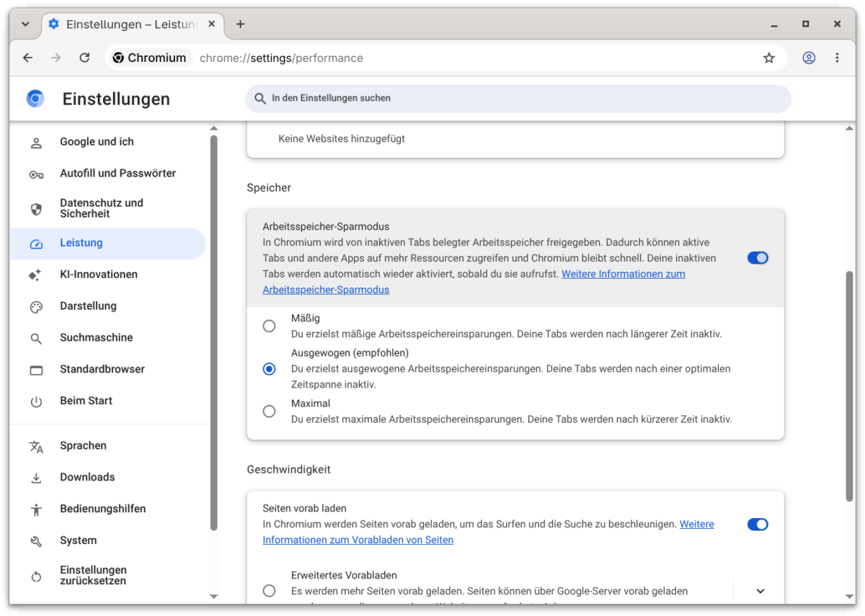Screen dimensions: 865x616
Task: Click the forward navigation arrow
Action: click(56, 58)
